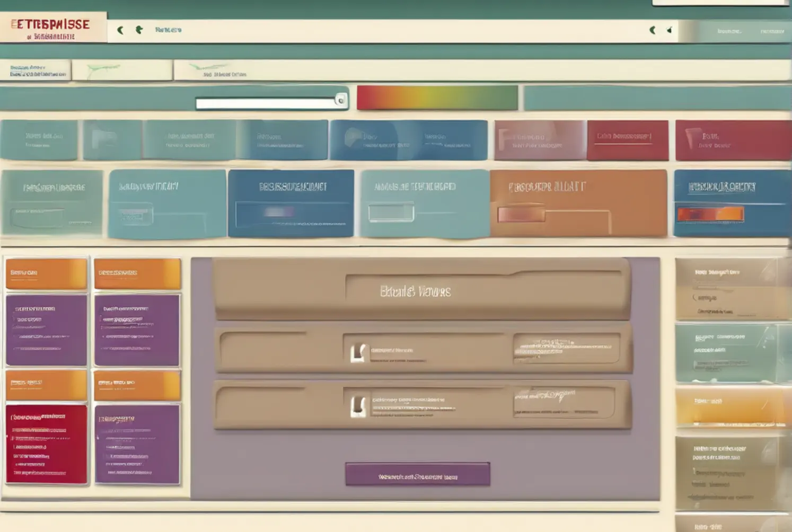Click the back arrow in the top navigation bar
This screenshot has height=532, width=792.
tap(120, 30)
